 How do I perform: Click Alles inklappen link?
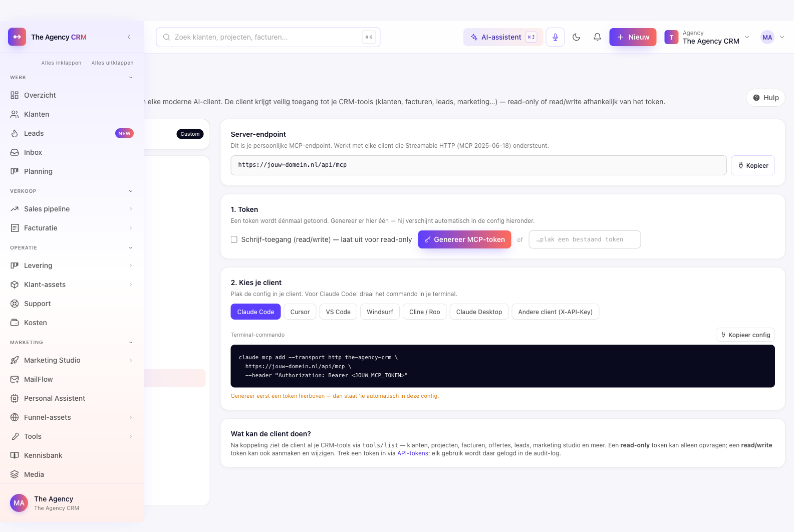(x=61, y=63)
